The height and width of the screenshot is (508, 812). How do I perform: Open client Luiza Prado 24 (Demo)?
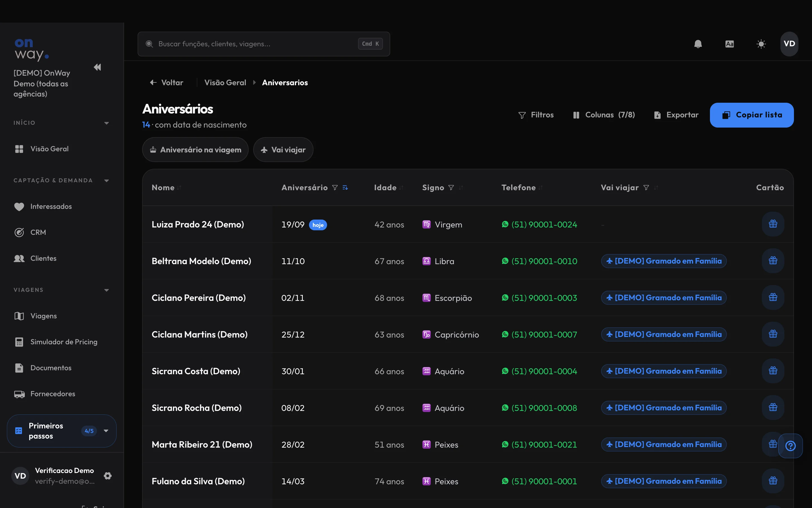pyautogui.click(x=198, y=224)
